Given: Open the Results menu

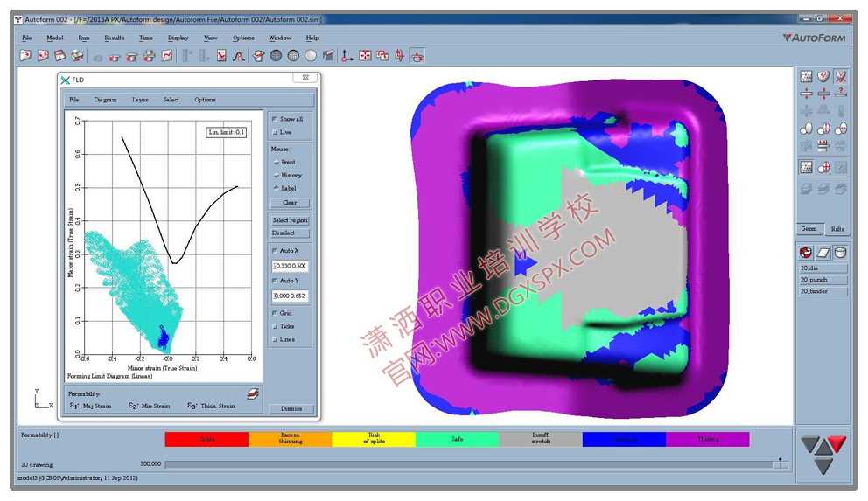Looking at the screenshot, I should pos(114,38).
